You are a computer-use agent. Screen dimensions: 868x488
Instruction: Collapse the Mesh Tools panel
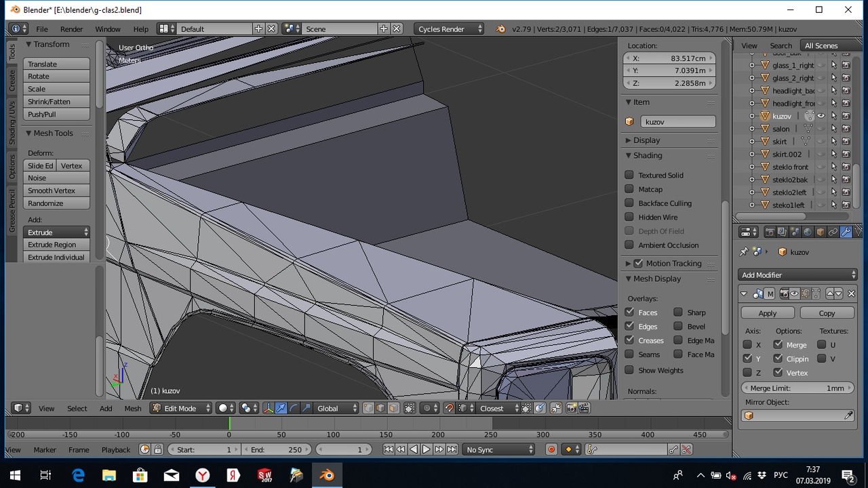(29, 134)
